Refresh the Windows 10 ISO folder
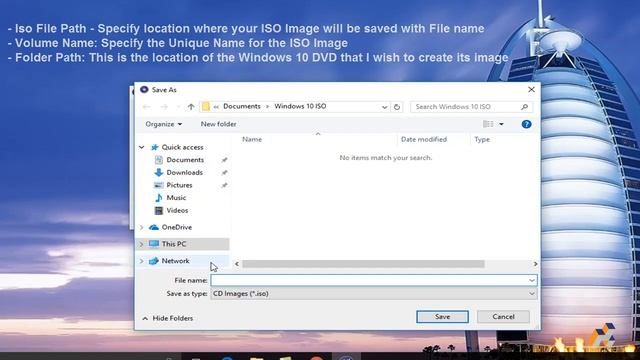Viewport: 640px width, 360px height. click(397, 107)
